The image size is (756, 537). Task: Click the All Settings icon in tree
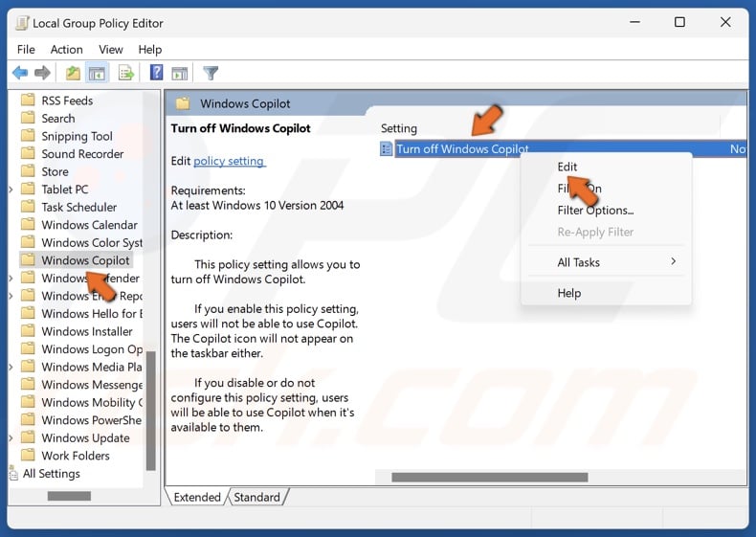point(13,473)
